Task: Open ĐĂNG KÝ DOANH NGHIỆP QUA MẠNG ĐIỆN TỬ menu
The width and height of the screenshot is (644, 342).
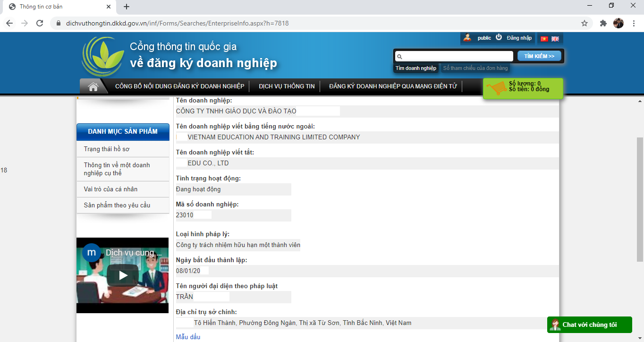Action: point(393,86)
